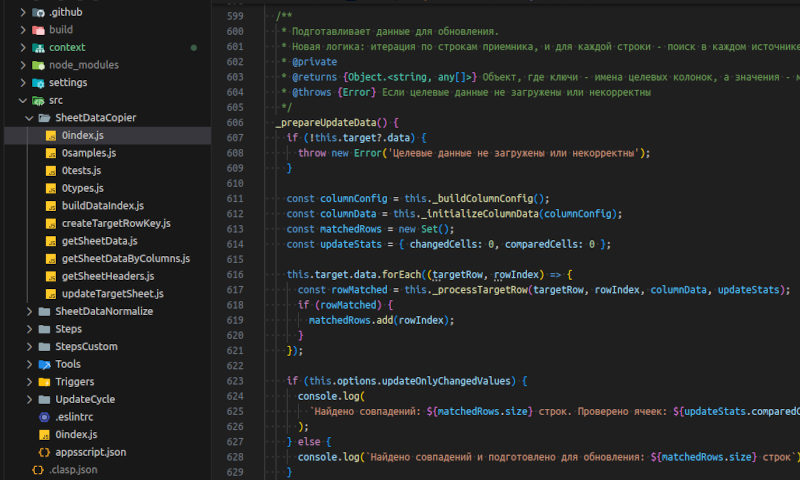The width and height of the screenshot is (800, 480).
Task: Click JS icon of buildDataIndex.js
Action: pos(51,206)
